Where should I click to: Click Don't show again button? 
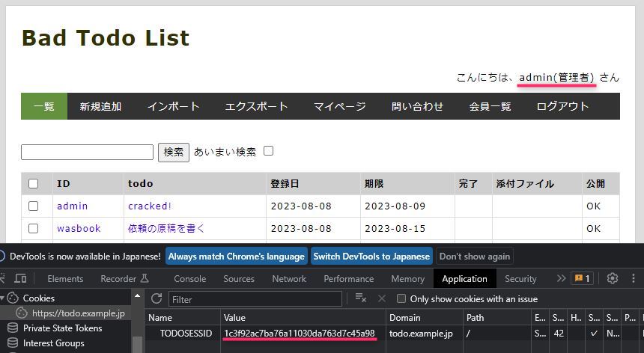click(475, 257)
